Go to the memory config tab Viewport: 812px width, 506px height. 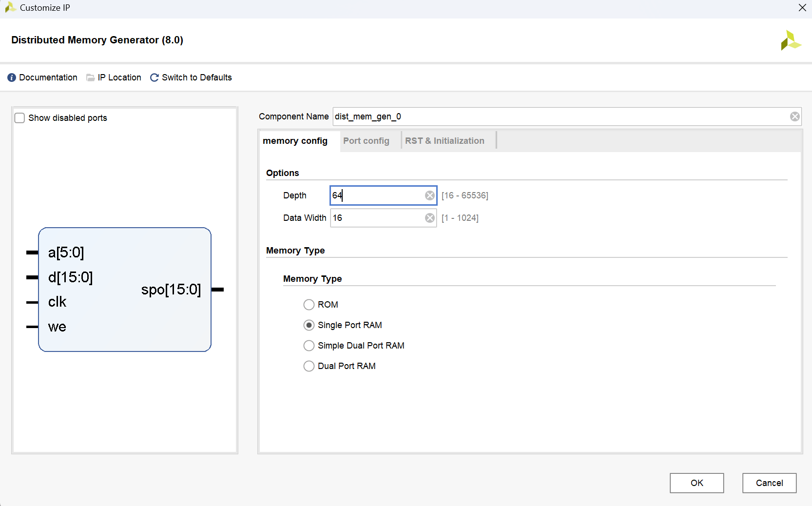click(x=295, y=141)
